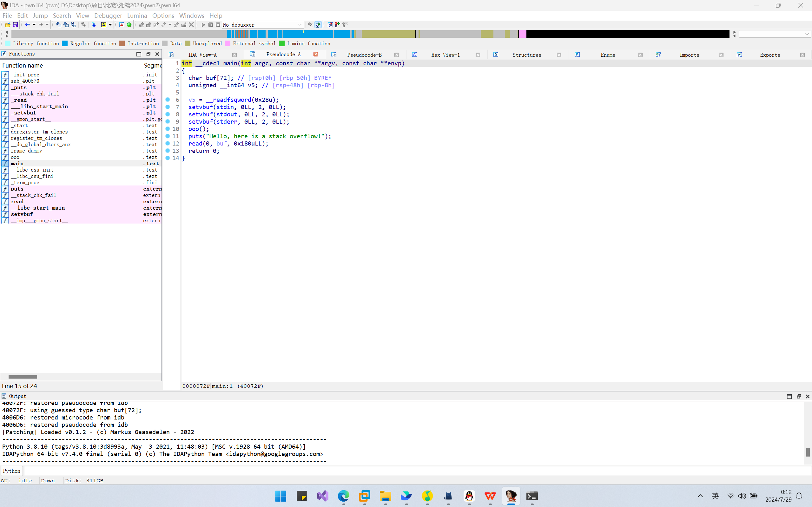Click ooo() call in pseudocode
This screenshot has width=812, height=507.
pos(199,129)
